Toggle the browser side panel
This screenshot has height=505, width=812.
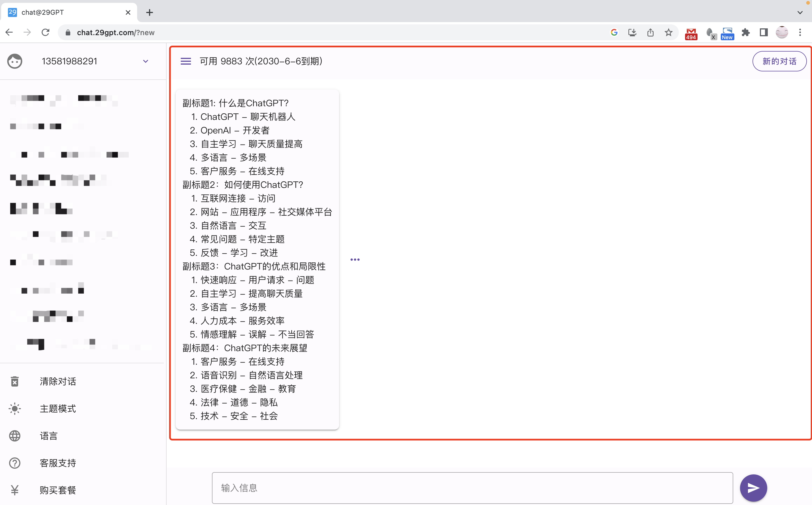pyautogui.click(x=763, y=32)
